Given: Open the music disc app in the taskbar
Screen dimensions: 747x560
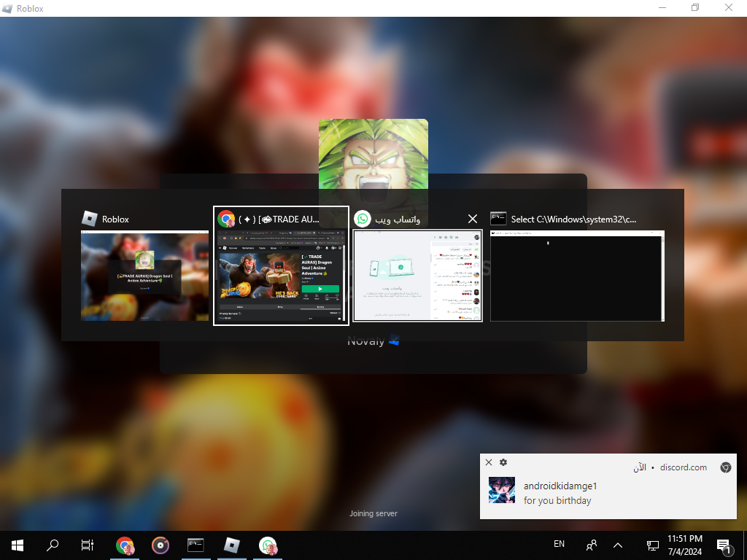Looking at the screenshot, I should (x=160, y=545).
